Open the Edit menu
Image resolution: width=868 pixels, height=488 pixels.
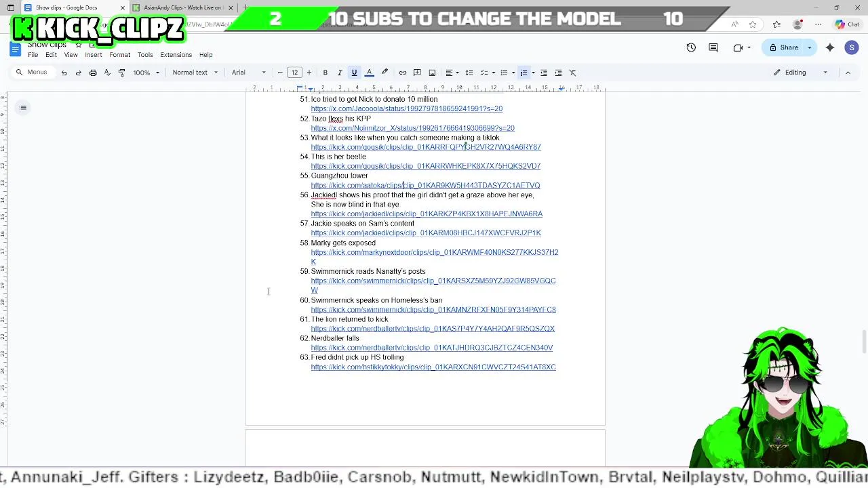point(51,55)
